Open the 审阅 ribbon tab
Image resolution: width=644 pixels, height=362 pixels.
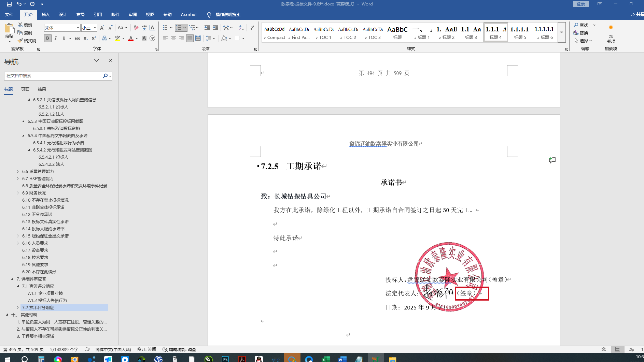(133, 14)
